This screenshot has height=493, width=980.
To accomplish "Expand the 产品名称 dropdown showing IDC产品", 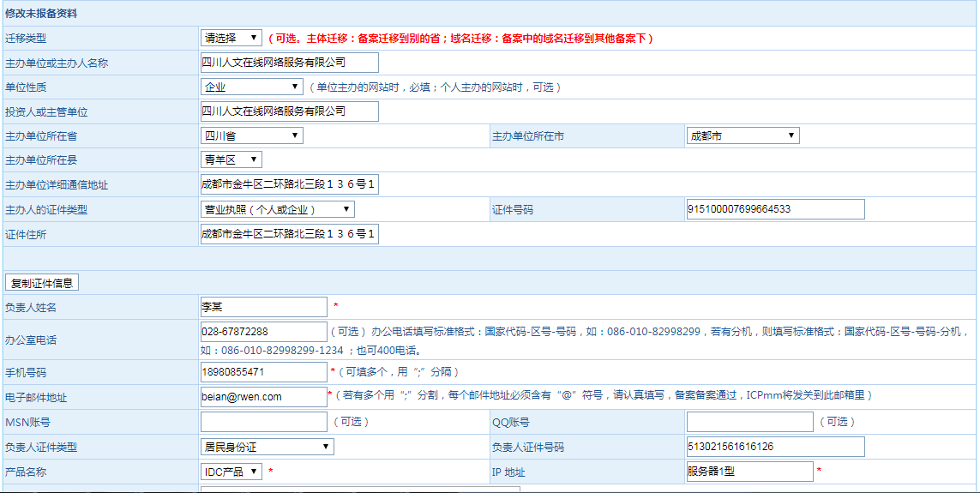I will (x=231, y=472).
